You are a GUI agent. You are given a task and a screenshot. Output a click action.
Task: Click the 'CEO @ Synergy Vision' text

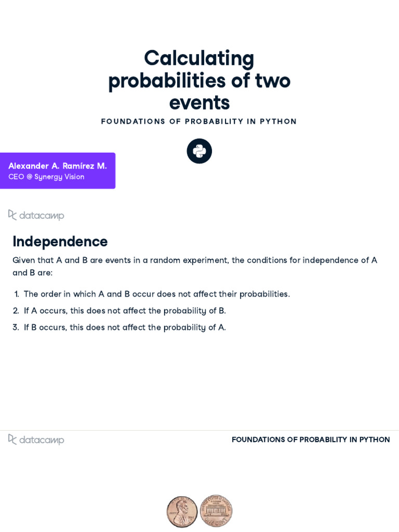[46, 177]
